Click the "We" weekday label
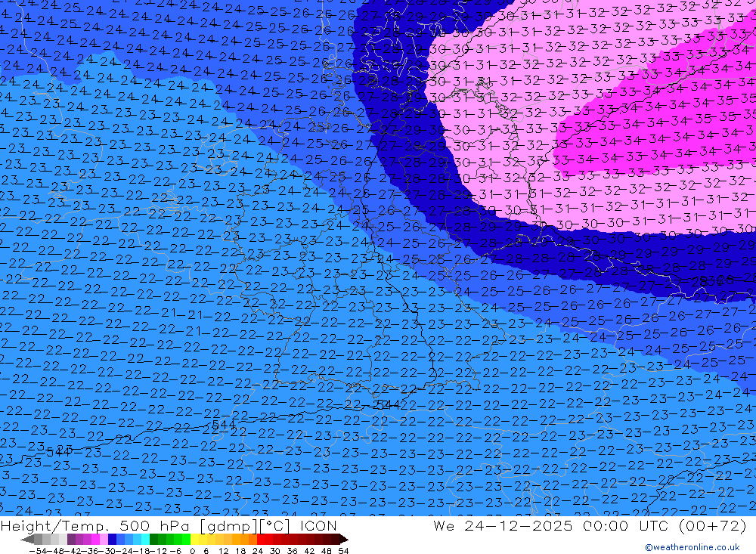Image resolution: width=756 pixels, height=554 pixels. pyautogui.click(x=444, y=525)
